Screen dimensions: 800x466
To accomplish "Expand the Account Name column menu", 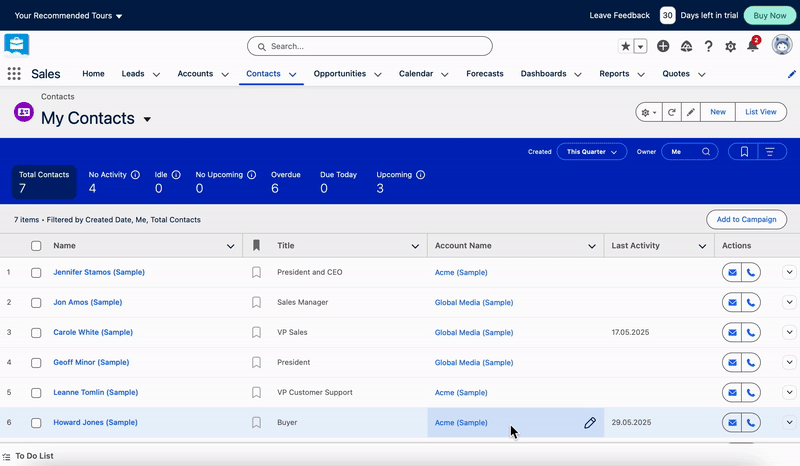I will pos(592,247).
